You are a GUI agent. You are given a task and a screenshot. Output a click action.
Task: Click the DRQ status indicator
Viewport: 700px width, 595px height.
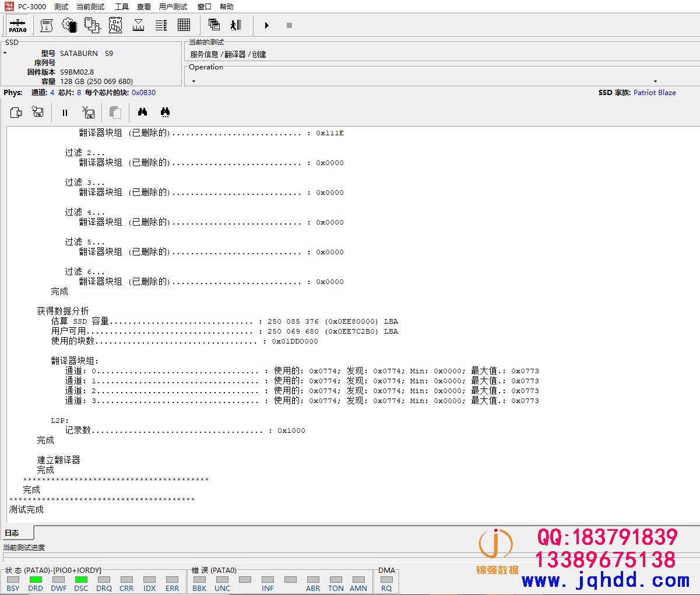tap(104, 580)
